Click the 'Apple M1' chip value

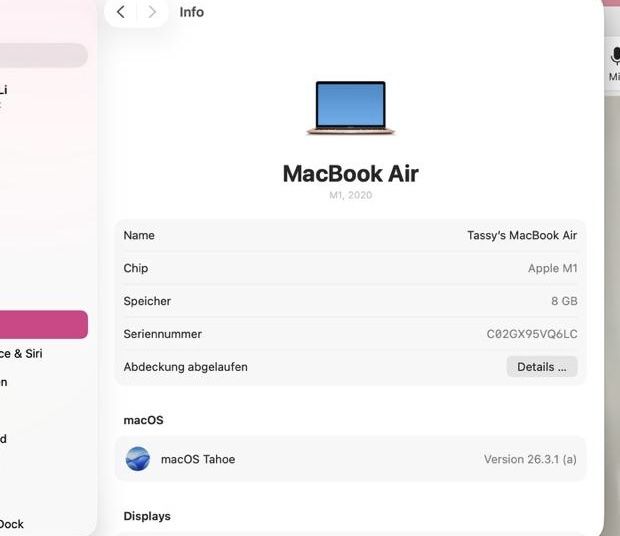click(x=552, y=268)
